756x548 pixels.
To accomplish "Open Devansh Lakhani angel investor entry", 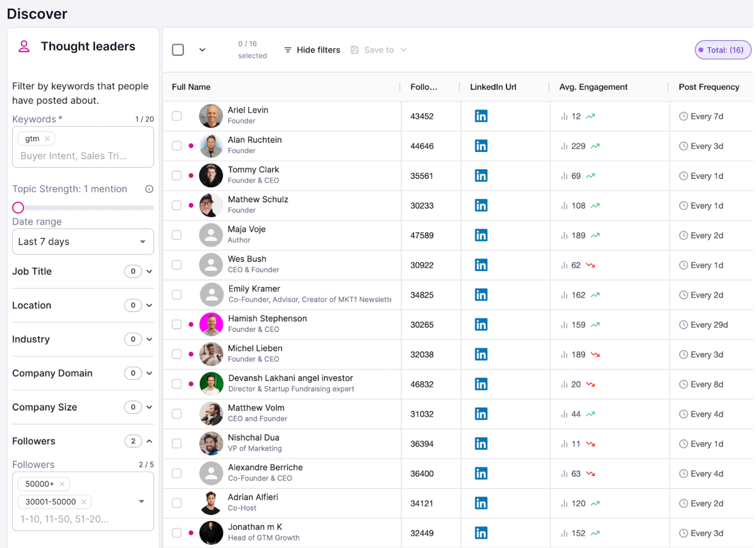I will (290, 378).
